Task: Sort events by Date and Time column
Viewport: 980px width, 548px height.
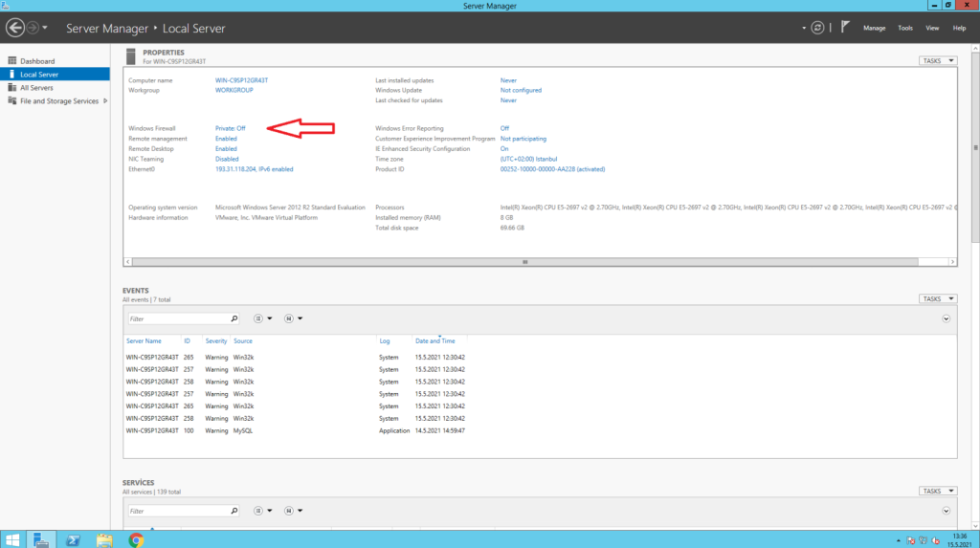Action: [435, 341]
